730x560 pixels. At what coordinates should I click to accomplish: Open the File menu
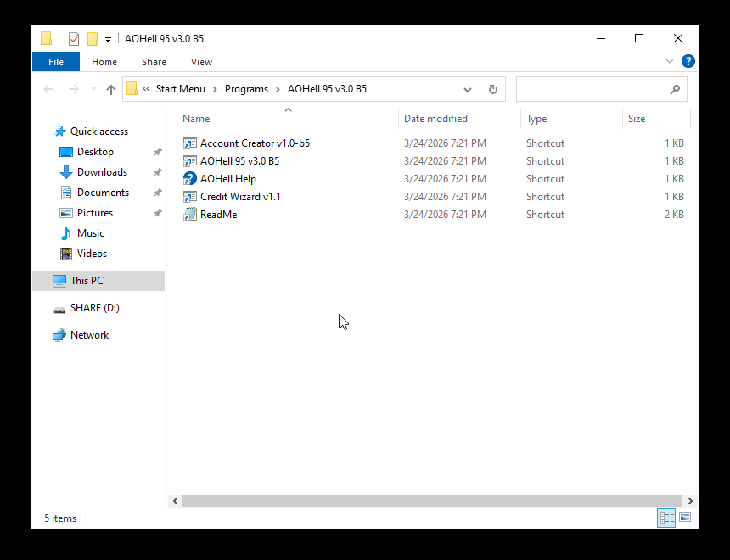(56, 62)
